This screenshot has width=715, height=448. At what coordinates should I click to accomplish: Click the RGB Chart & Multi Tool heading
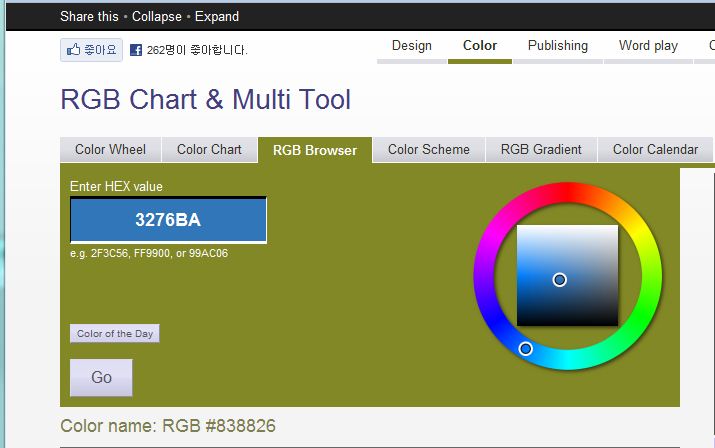tap(206, 99)
